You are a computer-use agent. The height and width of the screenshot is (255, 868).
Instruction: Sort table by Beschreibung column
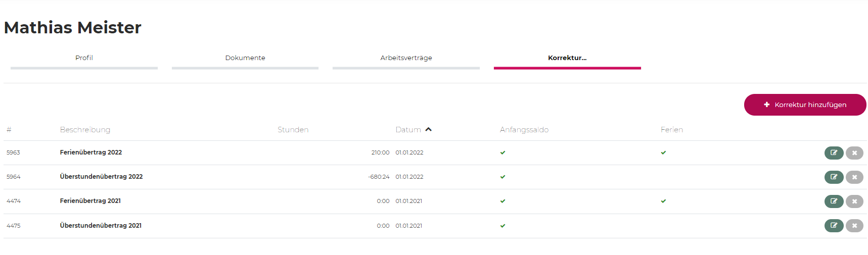pos(85,130)
